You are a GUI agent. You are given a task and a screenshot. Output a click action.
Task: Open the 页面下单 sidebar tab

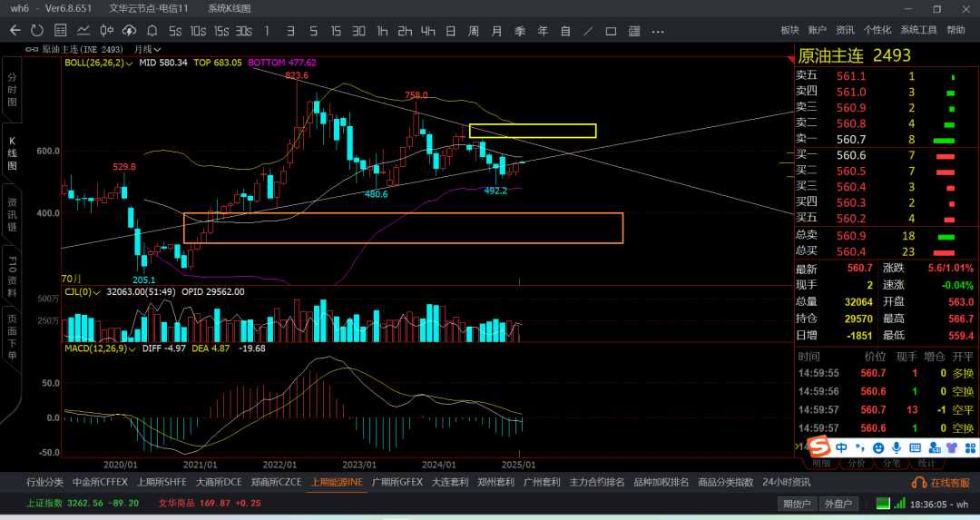12,337
